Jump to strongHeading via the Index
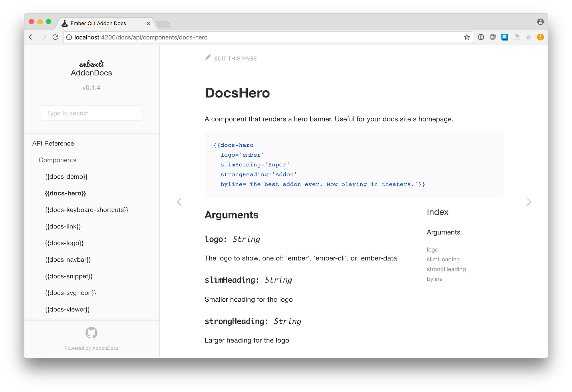Image resolution: width=572 pixels, height=392 pixels. tap(446, 269)
